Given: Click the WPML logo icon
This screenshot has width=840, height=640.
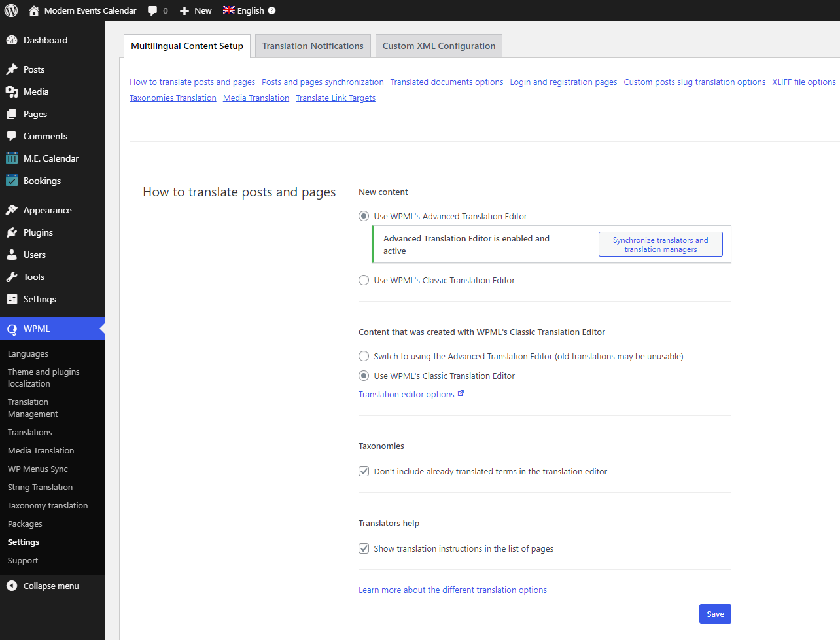Looking at the screenshot, I should pyautogui.click(x=12, y=329).
